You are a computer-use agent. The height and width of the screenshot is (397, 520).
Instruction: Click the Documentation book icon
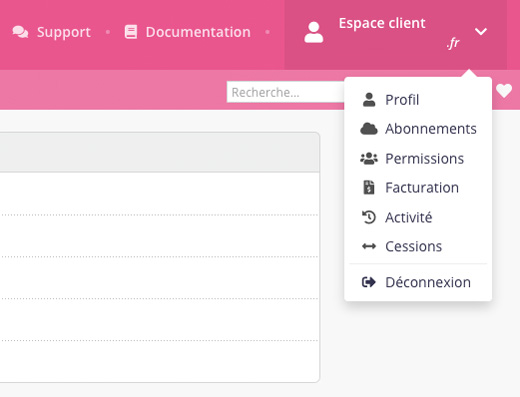[131, 32]
